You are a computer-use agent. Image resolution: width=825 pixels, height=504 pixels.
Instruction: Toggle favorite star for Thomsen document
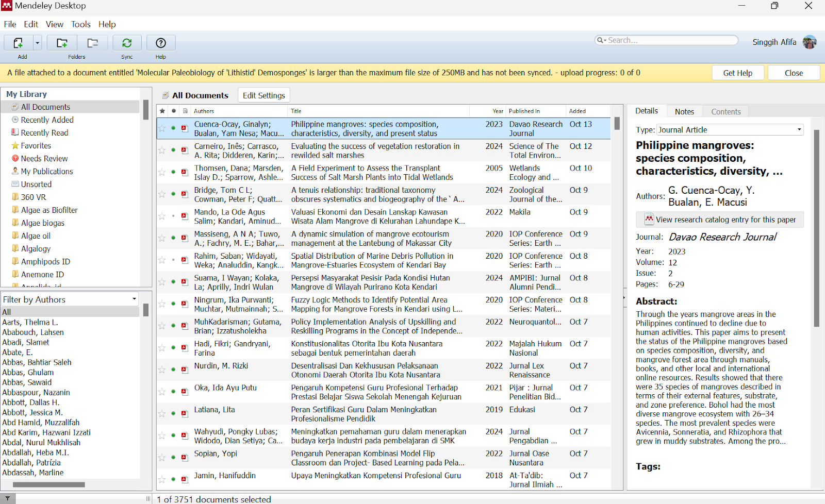162,172
